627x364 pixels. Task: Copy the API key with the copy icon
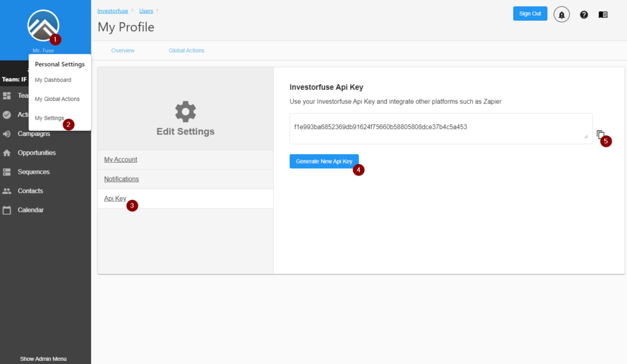point(600,134)
